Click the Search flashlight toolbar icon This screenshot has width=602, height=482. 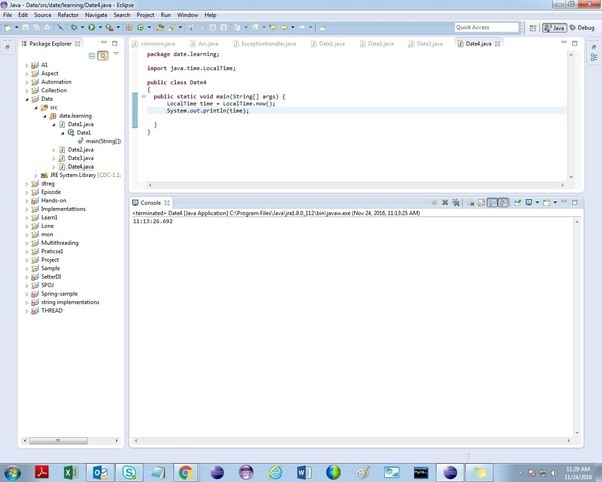pos(172,27)
